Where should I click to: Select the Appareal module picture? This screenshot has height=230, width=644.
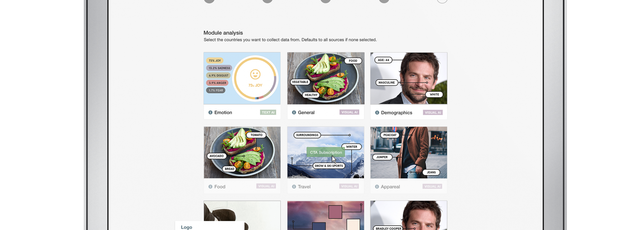point(409,152)
